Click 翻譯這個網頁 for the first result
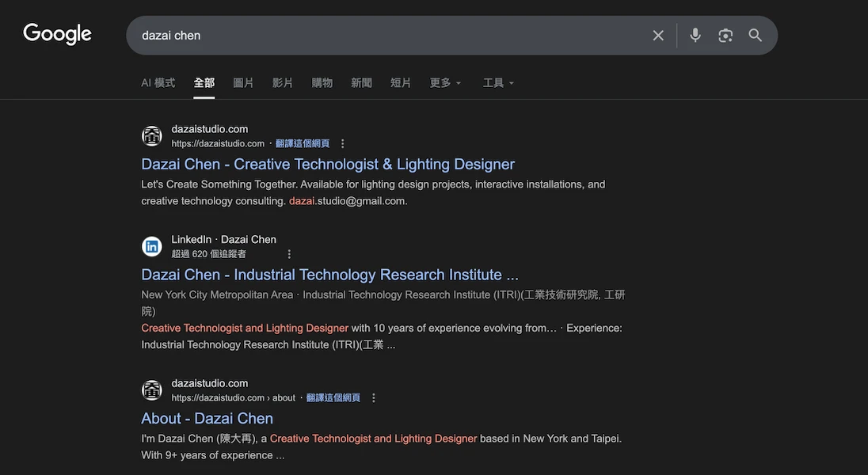The height and width of the screenshot is (475, 868). [x=303, y=144]
